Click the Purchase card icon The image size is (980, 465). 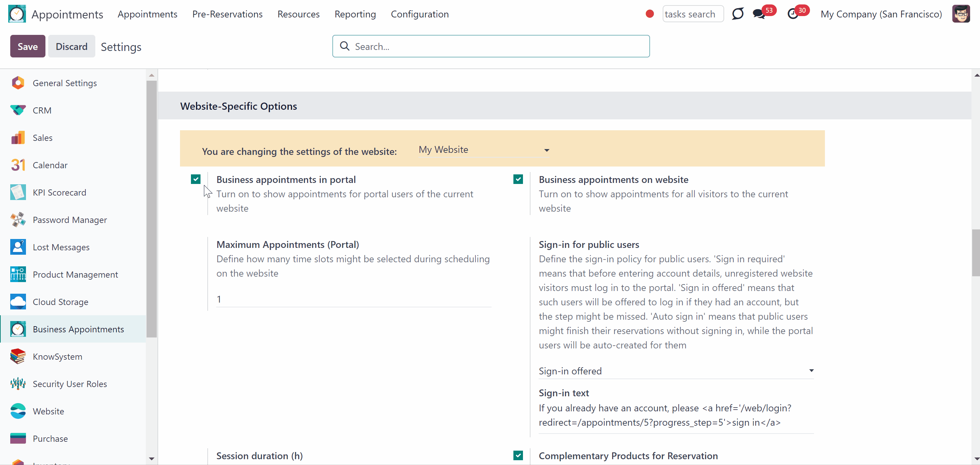coord(18,439)
